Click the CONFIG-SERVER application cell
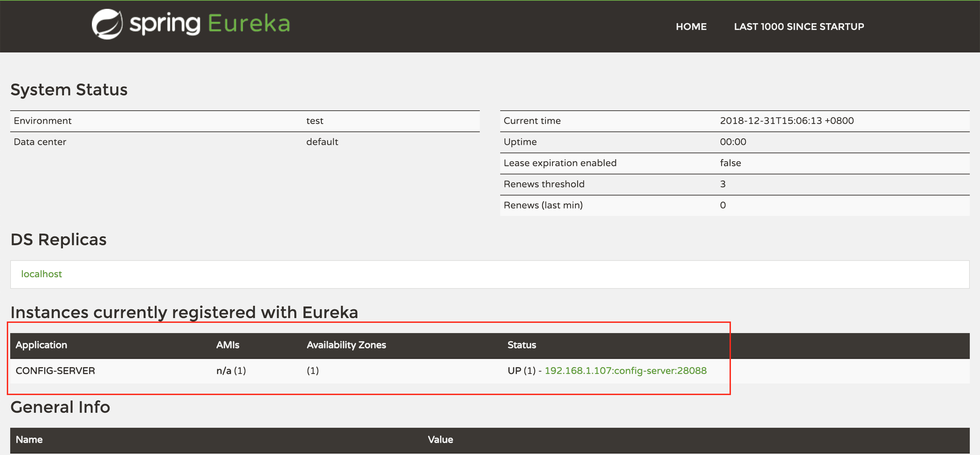 click(x=55, y=371)
